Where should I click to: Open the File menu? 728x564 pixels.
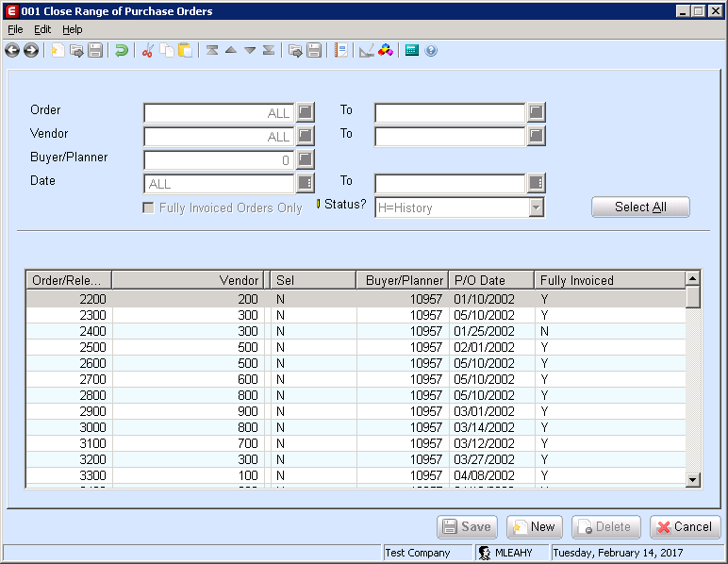point(15,29)
